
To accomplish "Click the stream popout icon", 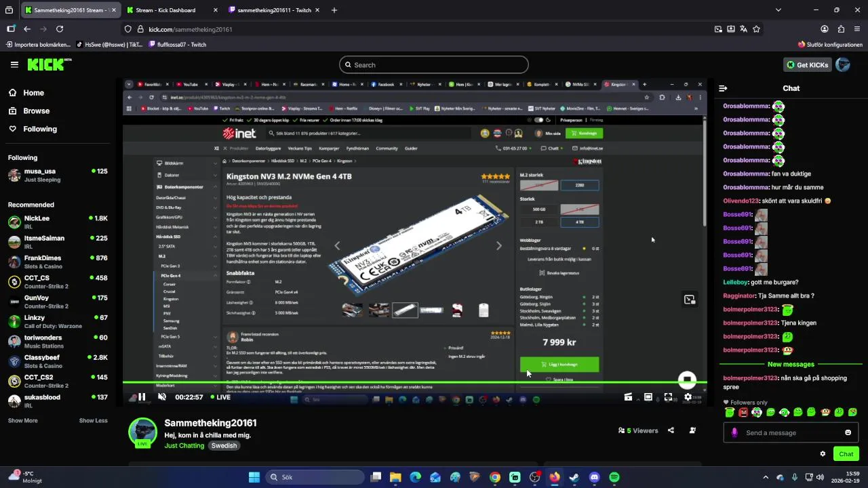I will 690,300.
